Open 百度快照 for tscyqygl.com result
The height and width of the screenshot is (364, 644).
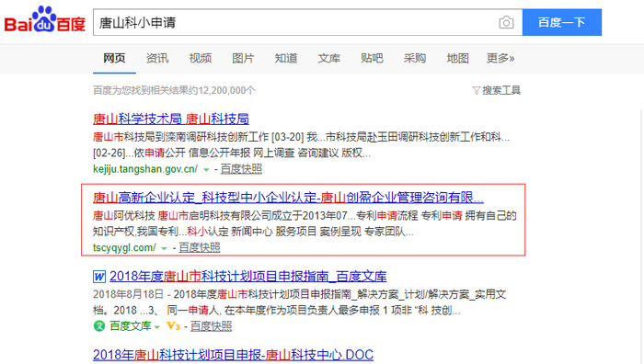click(x=200, y=247)
